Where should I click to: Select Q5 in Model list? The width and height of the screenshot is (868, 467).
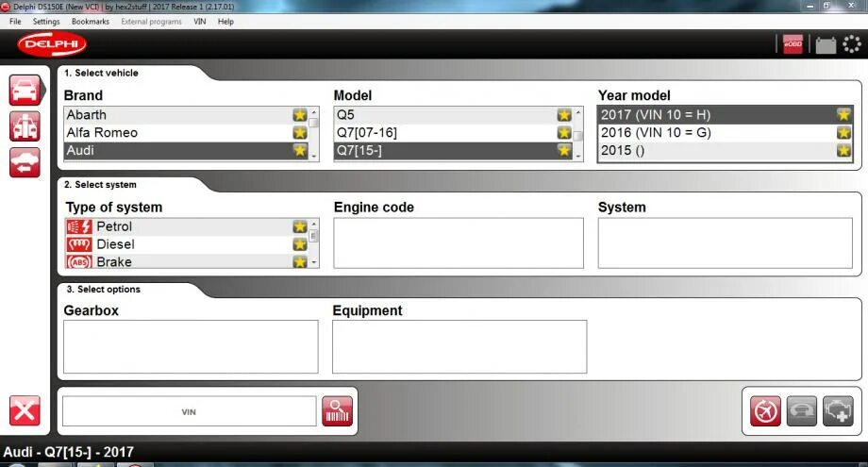coord(454,115)
